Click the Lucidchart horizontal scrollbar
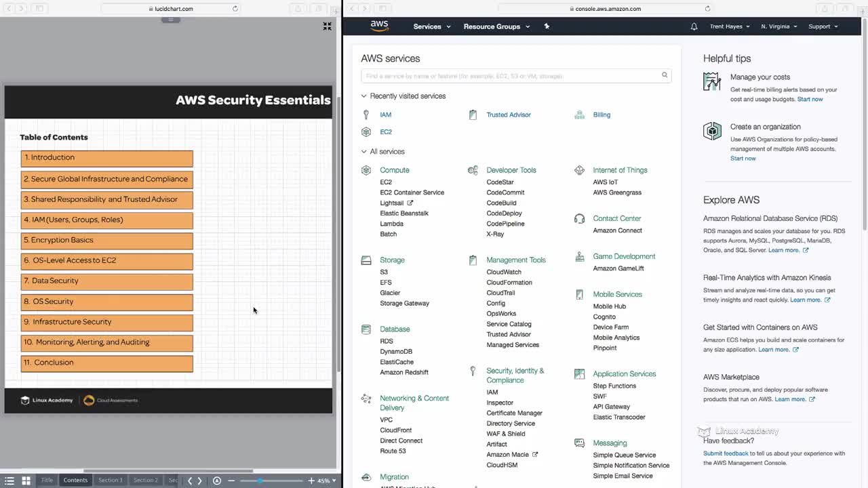Image resolution: width=868 pixels, height=488 pixels. pyautogui.click(x=168, y=471)
